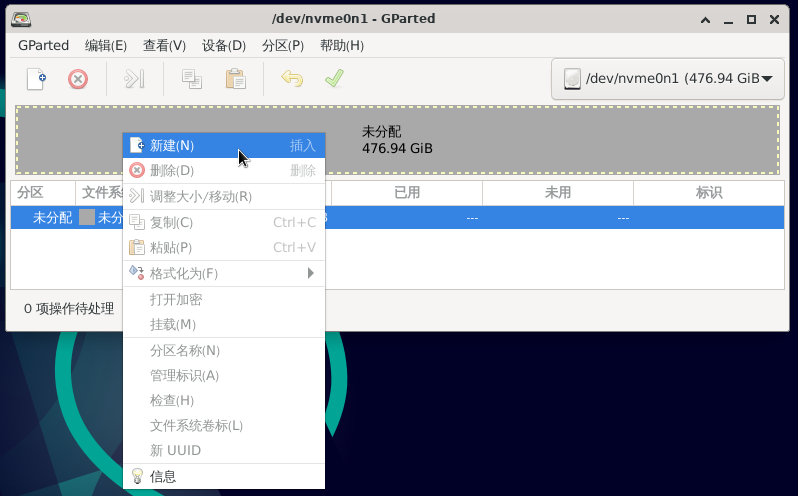Expand the 格式化为(F) submenu arrow
Viewport: 798px width, 496px height.
310,273
